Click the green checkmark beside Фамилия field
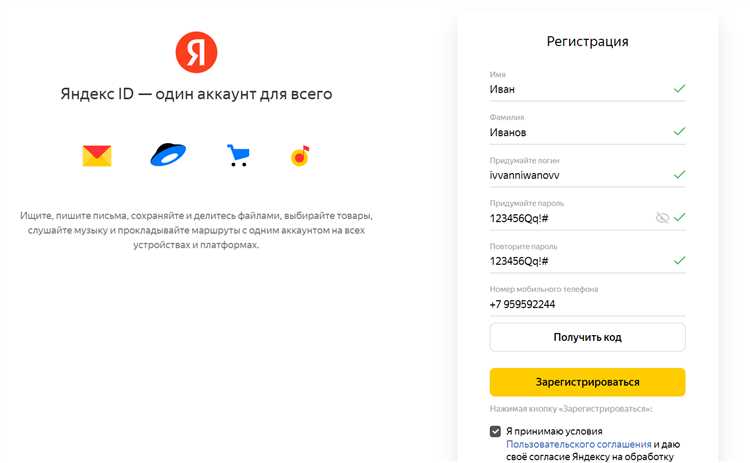 coord(680,132)
